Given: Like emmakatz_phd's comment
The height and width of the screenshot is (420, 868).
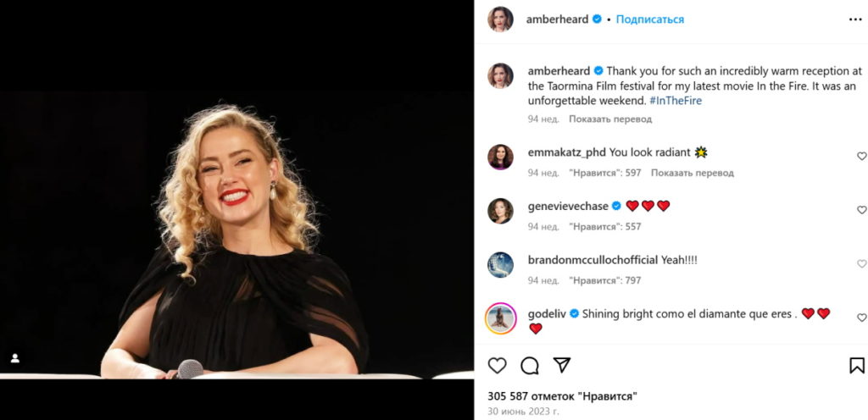Looking at the screenshot, I should coord(862,156).
